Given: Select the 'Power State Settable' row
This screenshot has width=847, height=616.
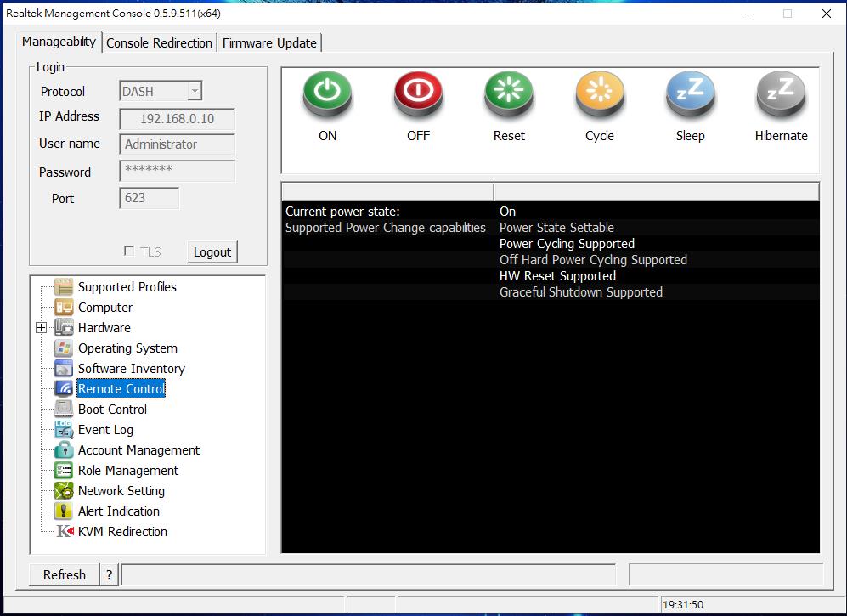Looking at the screenshot, I should click(x=551, y=228).
